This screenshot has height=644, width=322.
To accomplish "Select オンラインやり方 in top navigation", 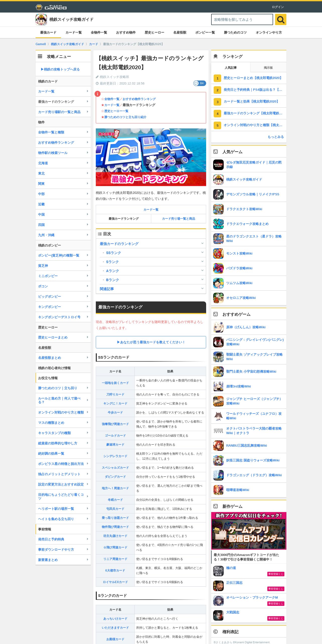I will [x=269, y=33].
